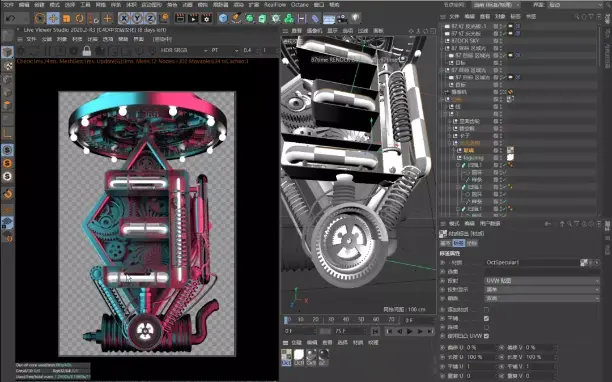The width and height of the screenshot is (612, 382).
Task: Toggle the X axis lock icon
Action: 124,18
